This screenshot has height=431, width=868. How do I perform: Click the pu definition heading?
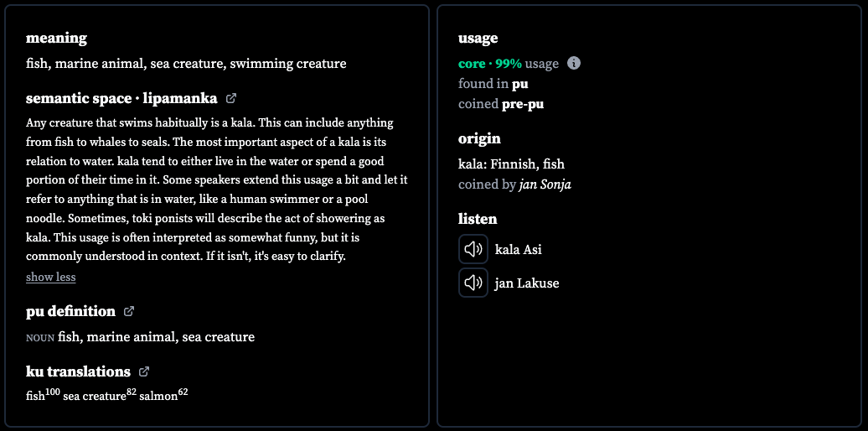[x=71, y=311]
